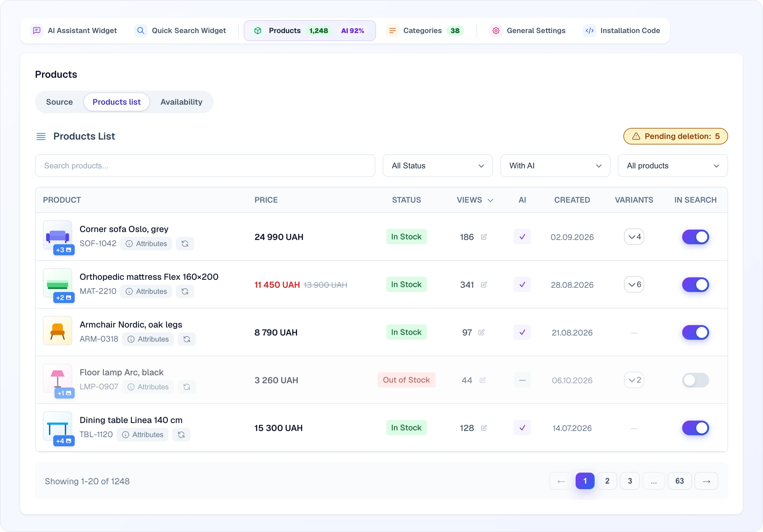The image size is (763, 532).
Task: Click the warning icon in Pending deletion badge
Action: click(636, 136)
